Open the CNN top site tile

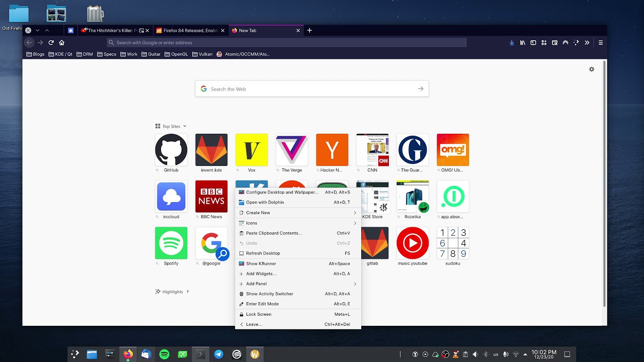coord(372,150)
